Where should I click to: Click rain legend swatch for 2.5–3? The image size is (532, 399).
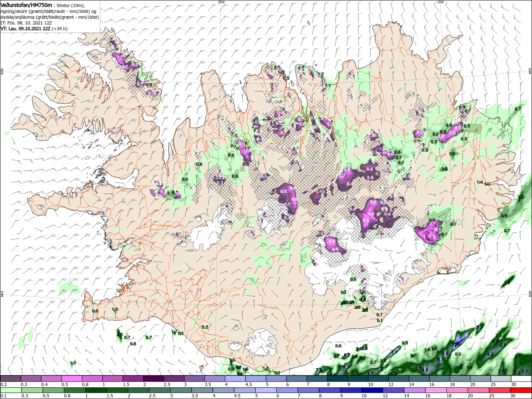point(159,390)
